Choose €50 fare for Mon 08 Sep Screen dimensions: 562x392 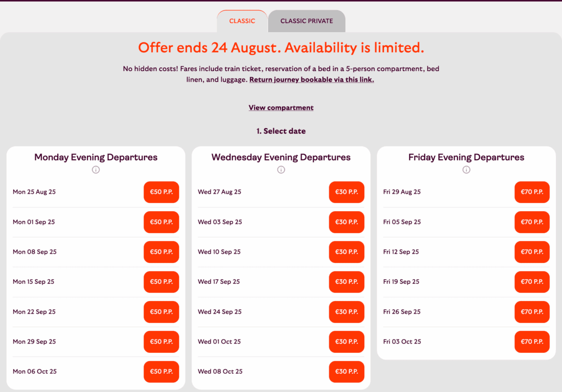pos(161,252)
